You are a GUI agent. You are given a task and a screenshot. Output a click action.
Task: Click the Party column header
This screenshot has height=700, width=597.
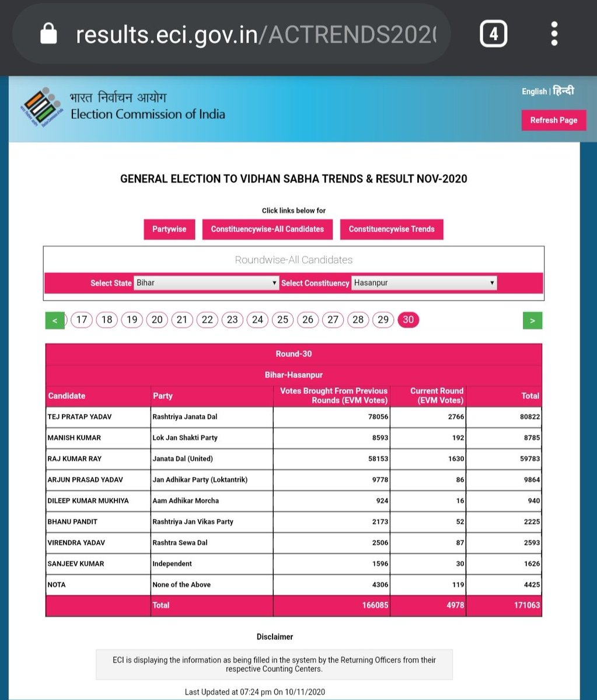tap(163, 395)
